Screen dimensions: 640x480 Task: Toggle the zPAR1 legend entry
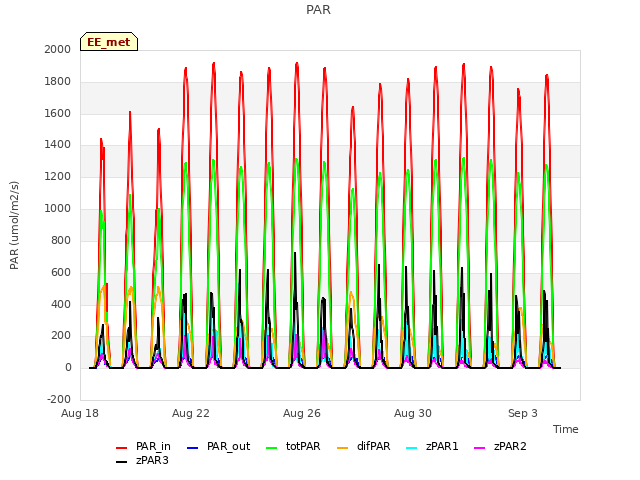pos(432,447)
